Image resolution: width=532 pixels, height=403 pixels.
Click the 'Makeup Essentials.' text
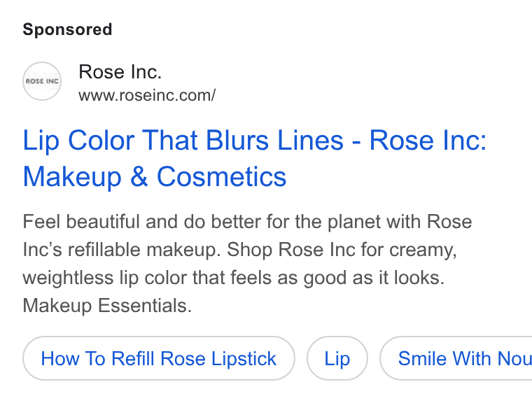(x=107, y=306)
